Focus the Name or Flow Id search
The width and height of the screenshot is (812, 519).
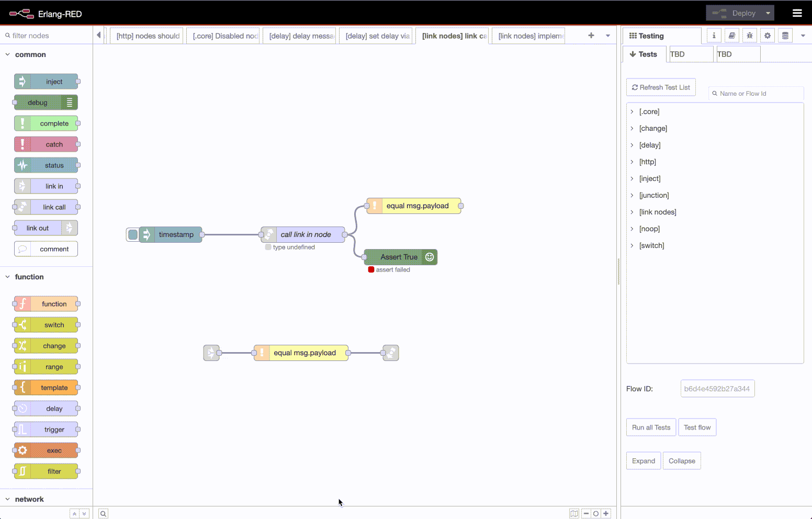(756, 94)
